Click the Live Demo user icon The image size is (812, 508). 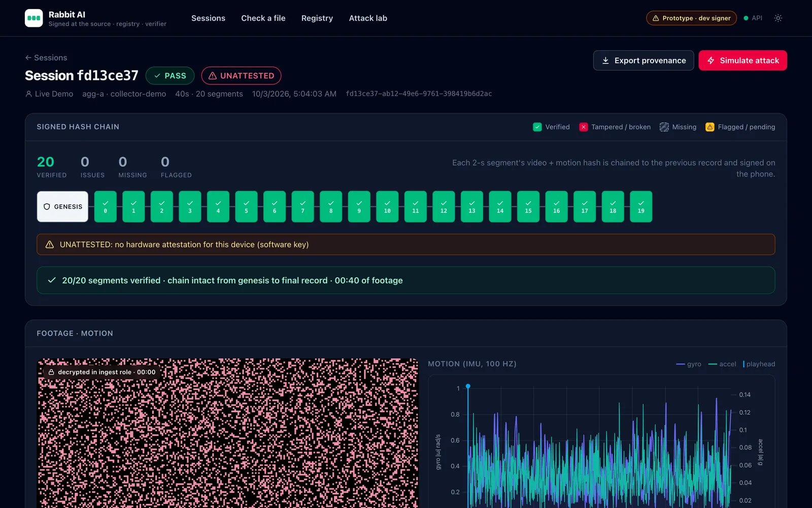point(28,94)
